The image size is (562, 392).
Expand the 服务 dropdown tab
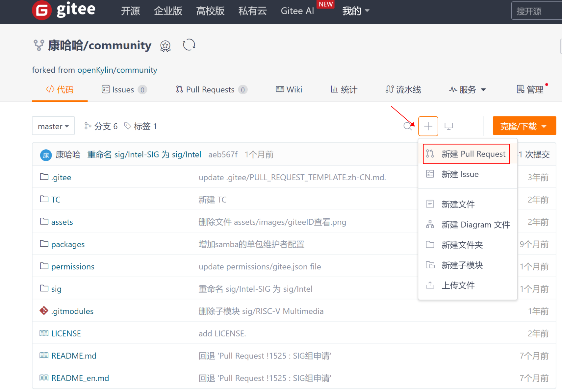tap(468, 89)
